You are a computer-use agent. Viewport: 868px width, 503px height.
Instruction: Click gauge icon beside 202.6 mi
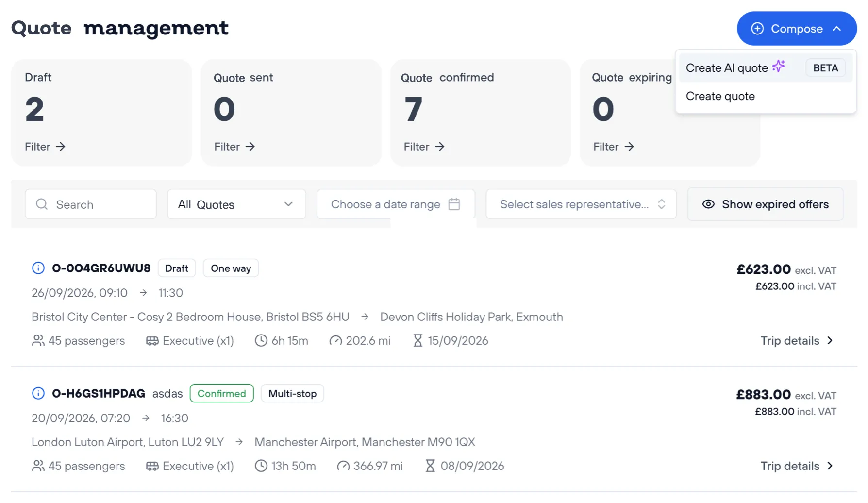click(335, 341)
